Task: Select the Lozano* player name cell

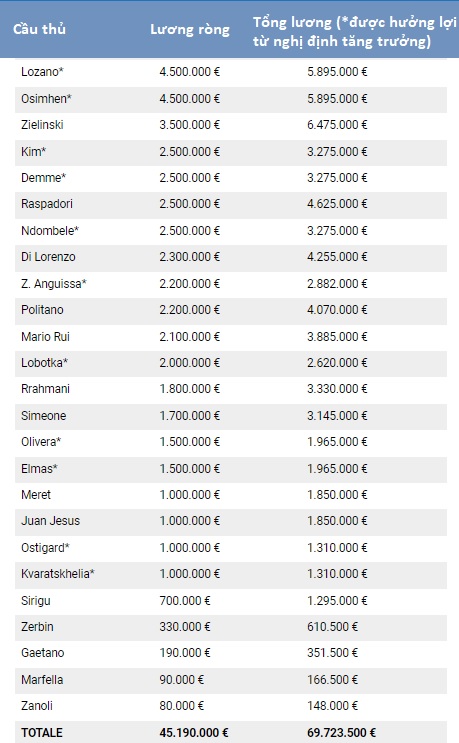Action: (x=42, y=72)
